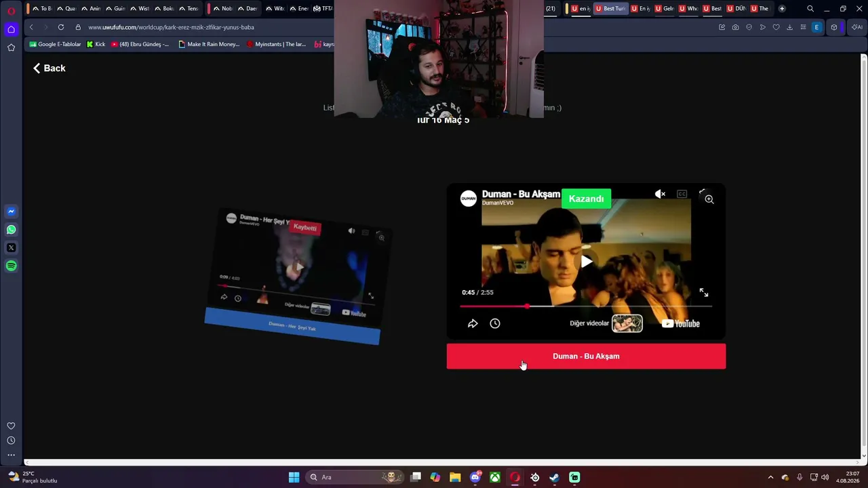Open sidebar three-dot settings menu

tap(11, 455)
